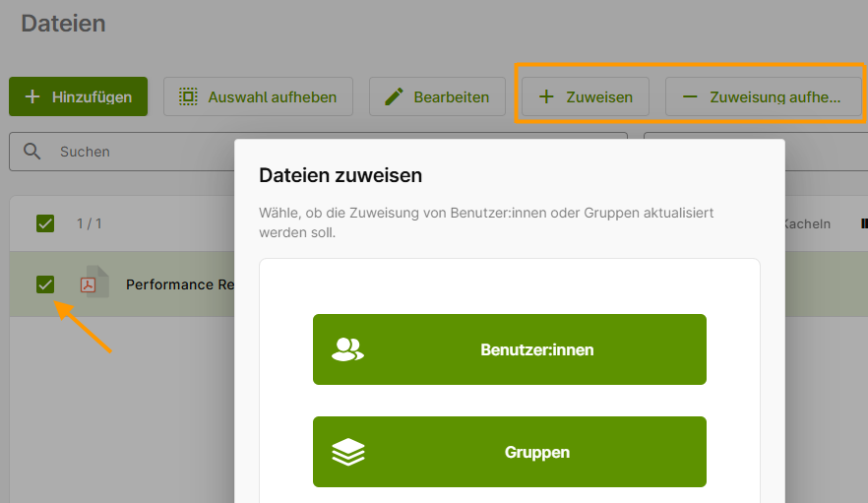Click the 1 / 1 selection counter
Viewport: 868px width, 503px height.
[90, 223]
